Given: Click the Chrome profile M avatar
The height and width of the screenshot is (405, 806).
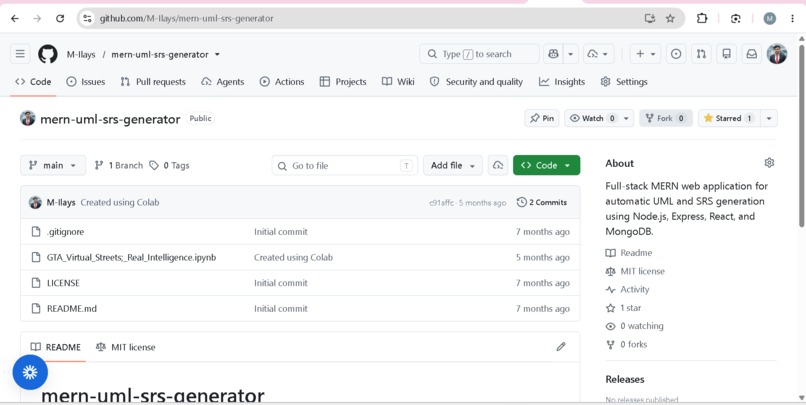Looking at the screenshot, I should [x=770, y=19].
